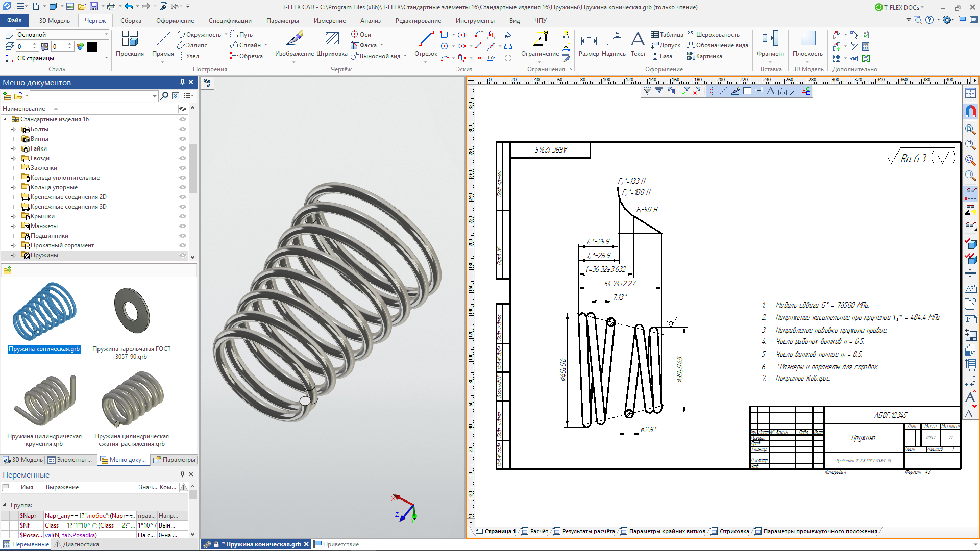Toggle visibility of Заклепки folder

tap(182, 168)
